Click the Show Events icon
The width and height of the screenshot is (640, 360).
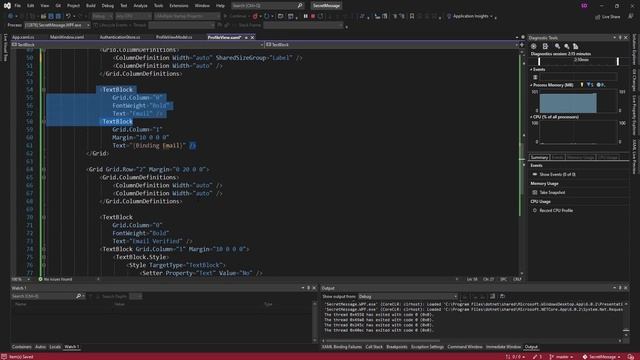pos(535,174)
